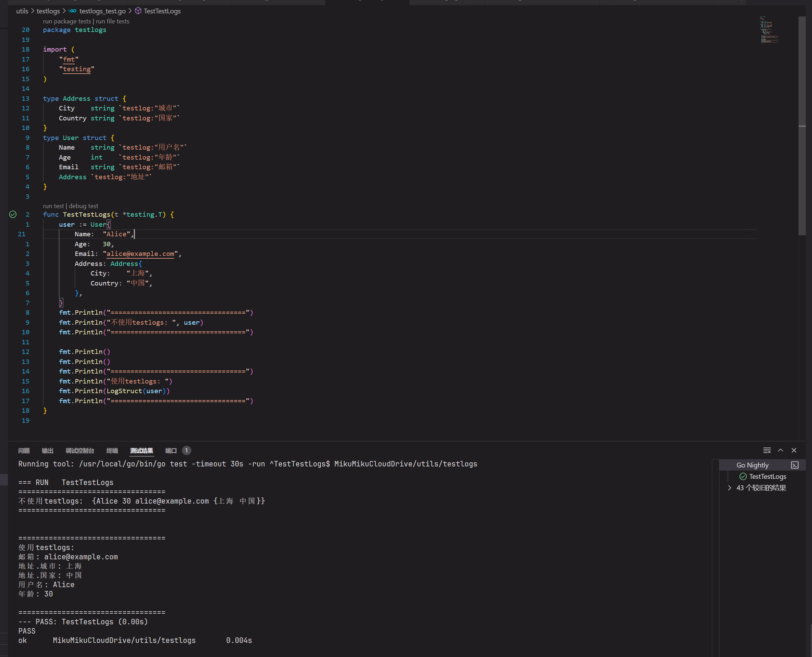Switch to 问题 (problems) tab

tap(24, 450)
